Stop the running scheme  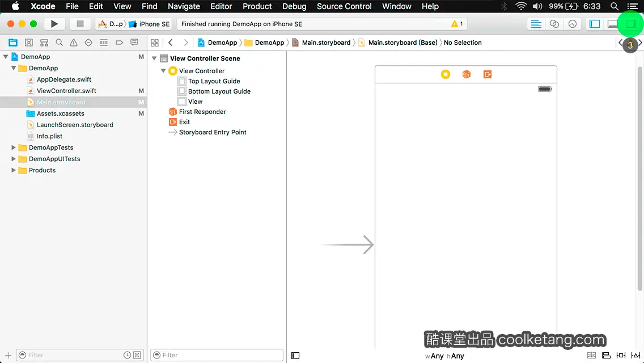click(x=80, y=24)
